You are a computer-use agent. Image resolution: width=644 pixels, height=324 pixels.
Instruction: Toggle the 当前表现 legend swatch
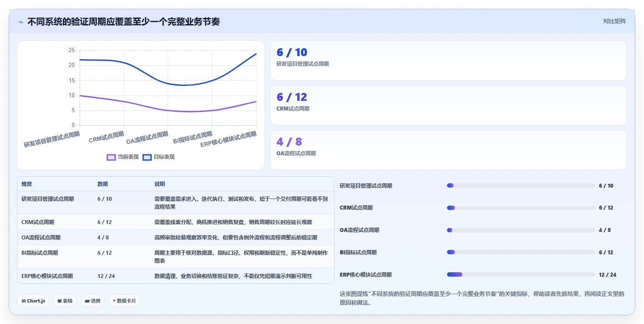pyautogui.click(x=111, y=157)
